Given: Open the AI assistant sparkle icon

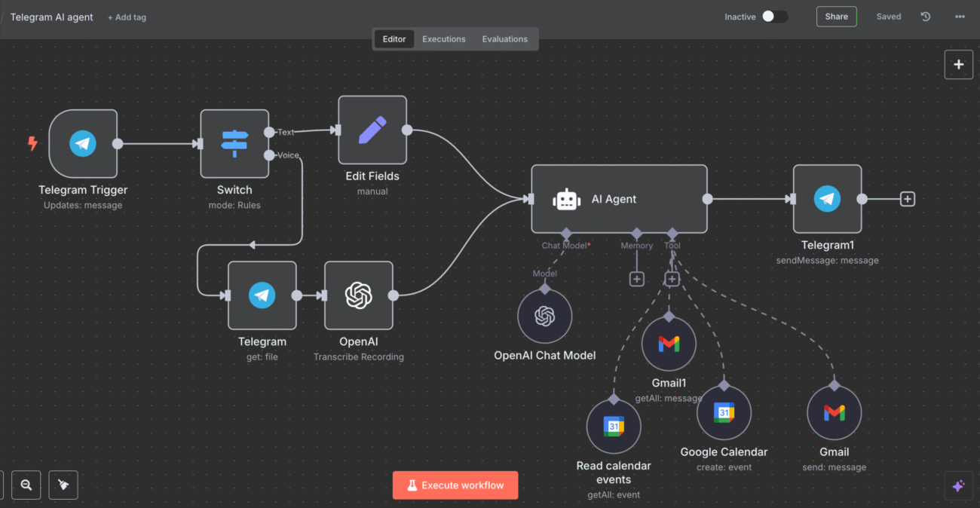Looking at the screenshot, I should pyautogui.click(x=958, y=485).
